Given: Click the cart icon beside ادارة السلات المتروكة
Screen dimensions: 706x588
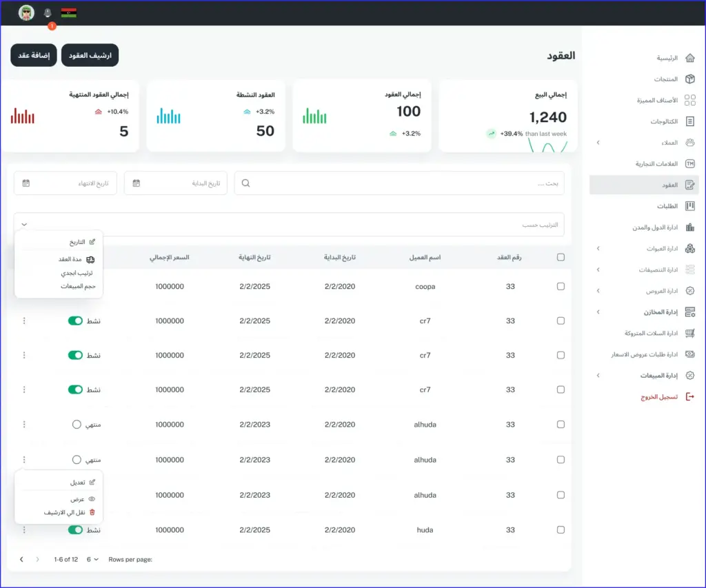Looking at the screenshot, I should pyautogui.click(x=689, y=333).
